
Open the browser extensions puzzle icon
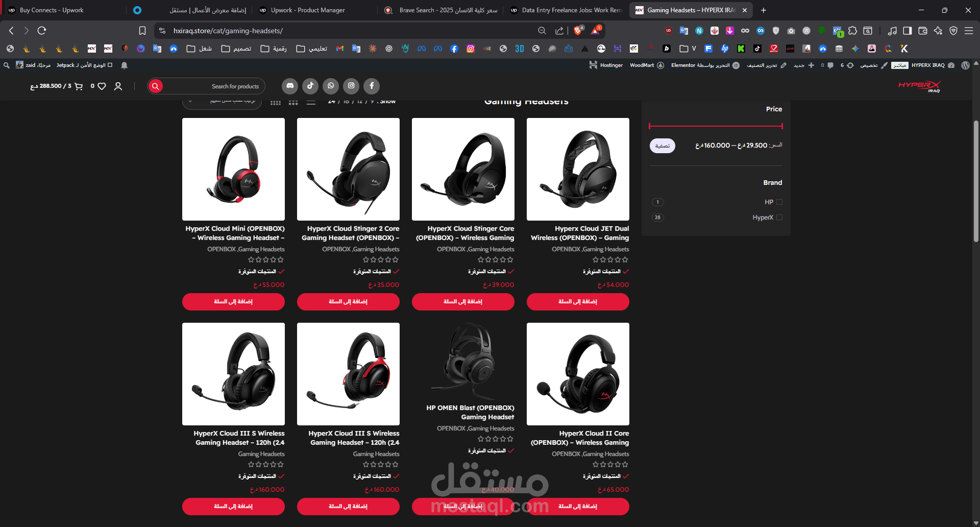click(852, 31)
